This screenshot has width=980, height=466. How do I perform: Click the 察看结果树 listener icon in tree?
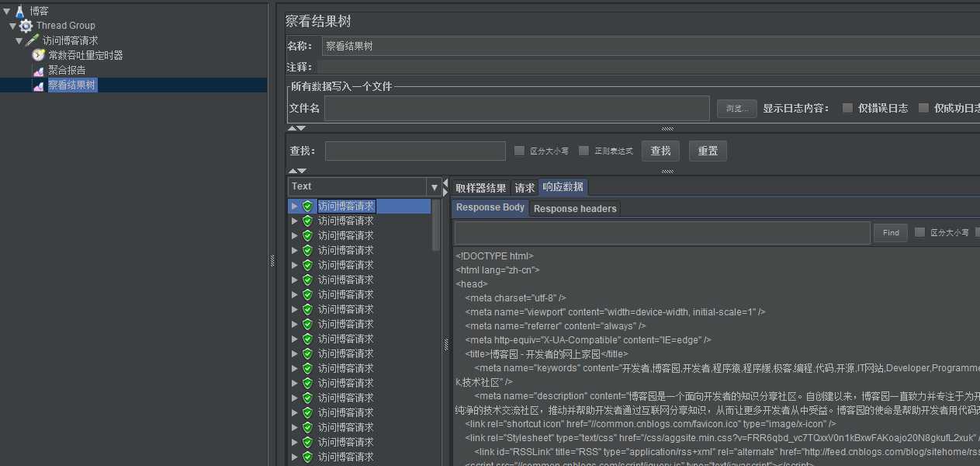[x=39, y=85]
